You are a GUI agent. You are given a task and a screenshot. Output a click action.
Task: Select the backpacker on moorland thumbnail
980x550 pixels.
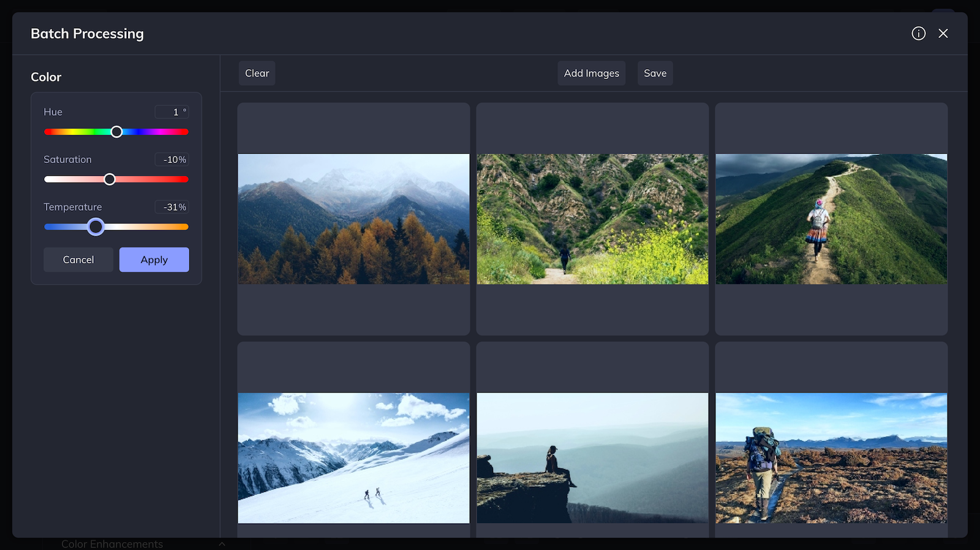[832, 458]
